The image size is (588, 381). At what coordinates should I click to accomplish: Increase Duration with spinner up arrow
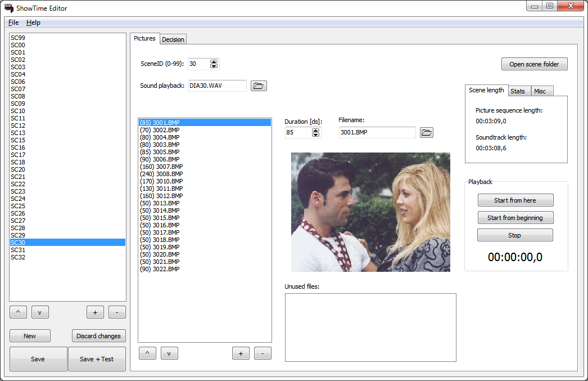[x=316, y=130]
